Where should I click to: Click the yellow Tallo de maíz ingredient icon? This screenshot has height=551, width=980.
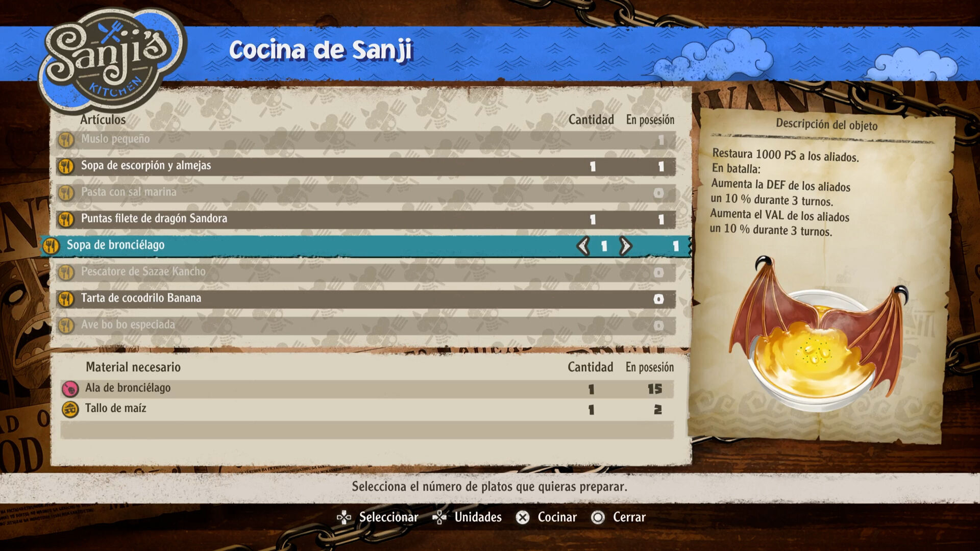(70, 409)
